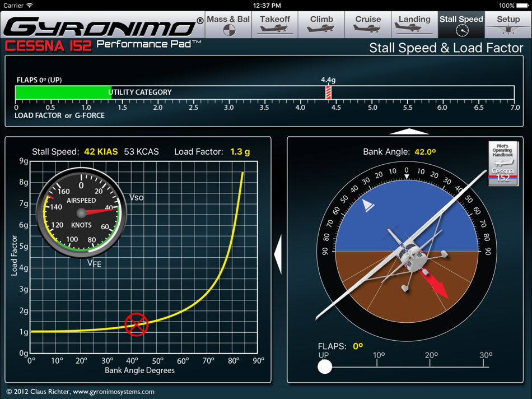Tap the Bank Angle 42.0° value
The height and width of the screenshot is (399, 532).
tap(425, 151)
